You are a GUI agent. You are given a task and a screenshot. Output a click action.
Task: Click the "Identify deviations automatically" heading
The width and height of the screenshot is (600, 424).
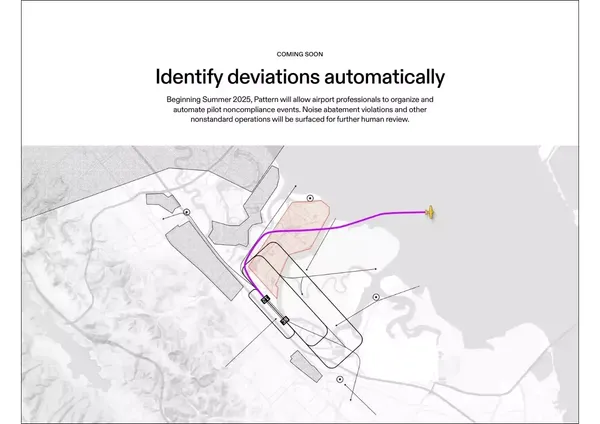pos(300,77)
